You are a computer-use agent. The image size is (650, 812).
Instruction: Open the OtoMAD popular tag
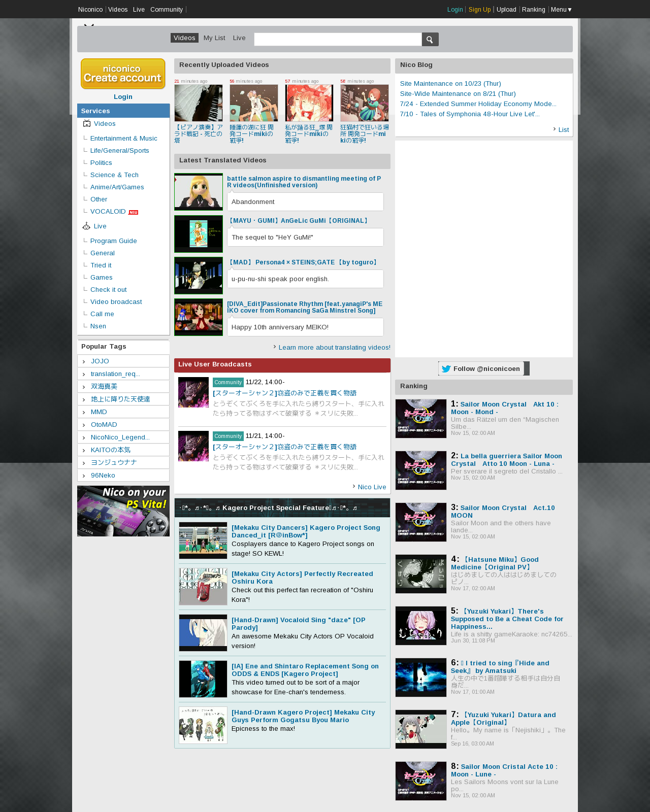(104, 425)
